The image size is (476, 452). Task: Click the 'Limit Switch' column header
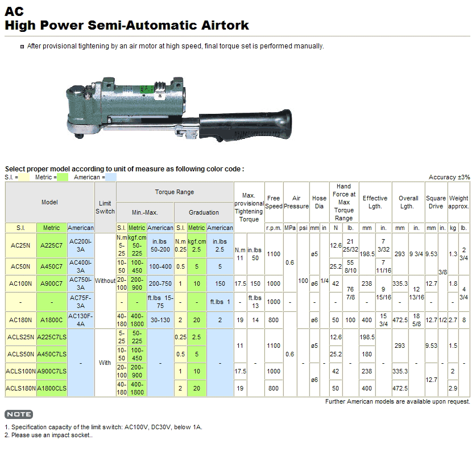pos(105,207)
